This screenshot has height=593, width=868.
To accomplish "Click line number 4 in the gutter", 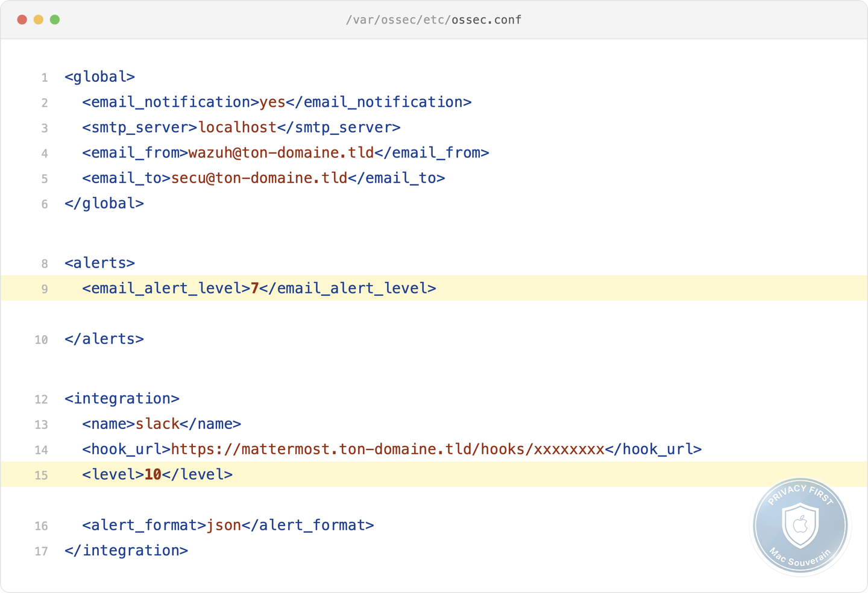I will (x=45, y=154).
